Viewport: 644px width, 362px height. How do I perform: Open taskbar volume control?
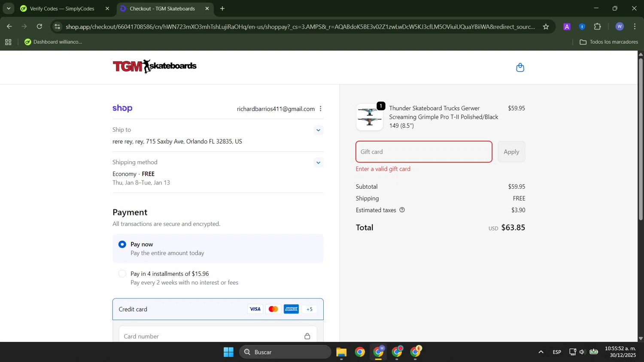click(x=582, y=352)
